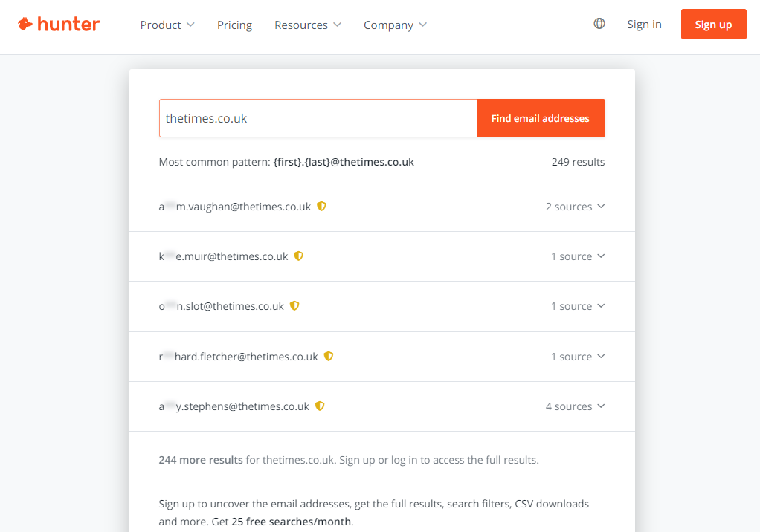
Task: Go to the Pricing page
Action: [x=234, y=25]
